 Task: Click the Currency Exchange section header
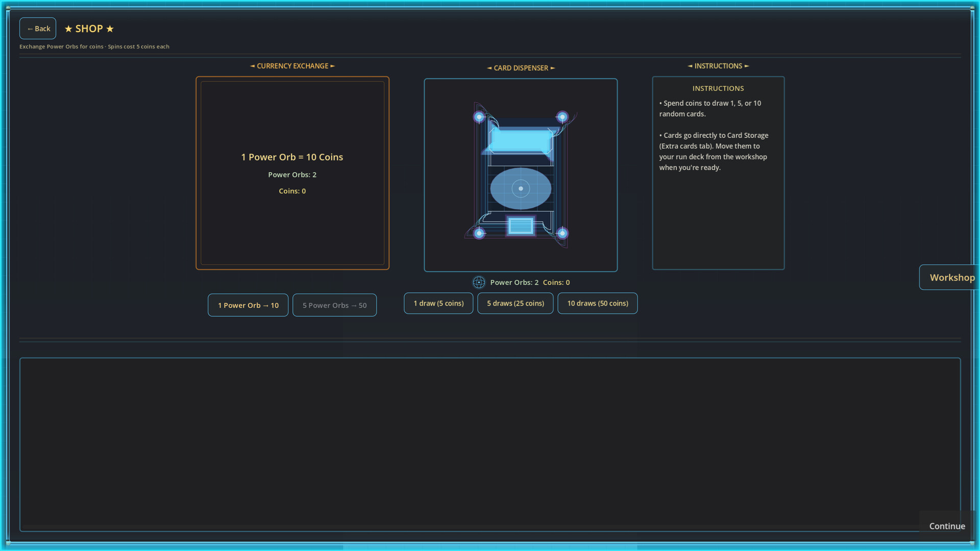pos(292,66)
